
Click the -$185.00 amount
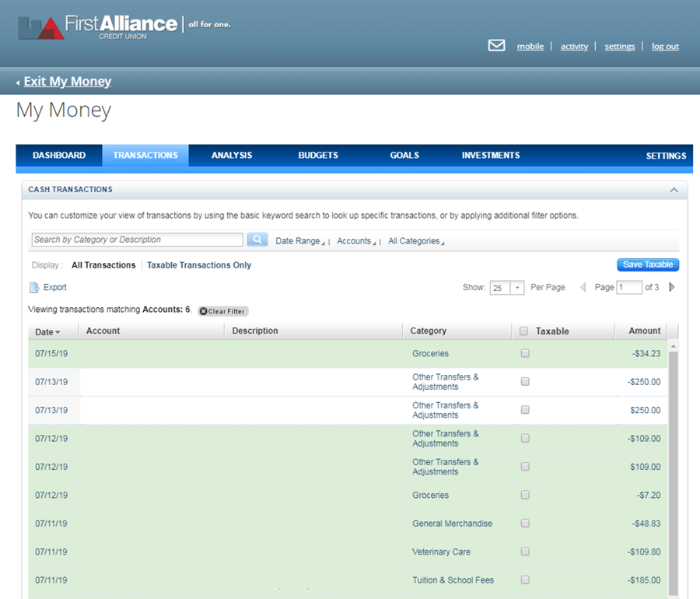click(x=644, y=580)
